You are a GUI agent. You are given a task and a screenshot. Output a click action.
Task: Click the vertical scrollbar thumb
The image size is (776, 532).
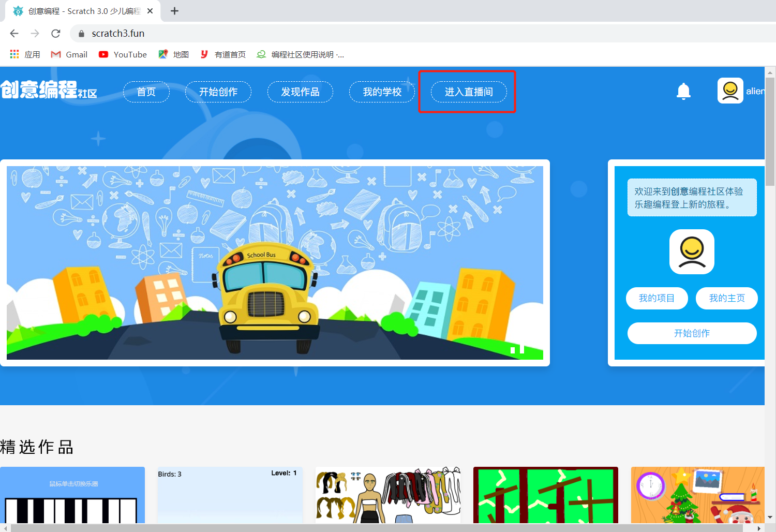pyautogui.click(x=770, y=131)
